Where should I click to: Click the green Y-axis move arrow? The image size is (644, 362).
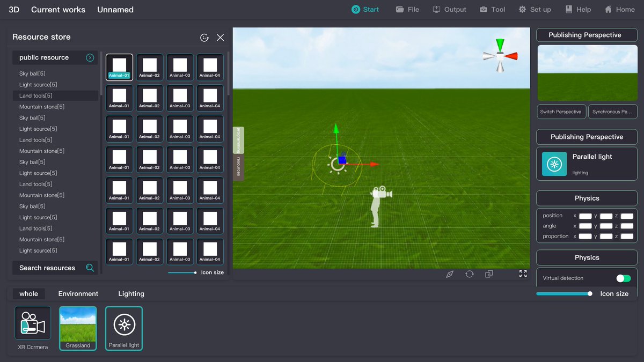point(336,128)
